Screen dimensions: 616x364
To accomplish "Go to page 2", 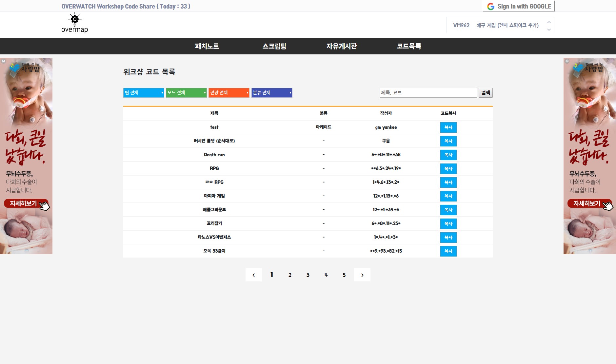I will coord(290,275).
